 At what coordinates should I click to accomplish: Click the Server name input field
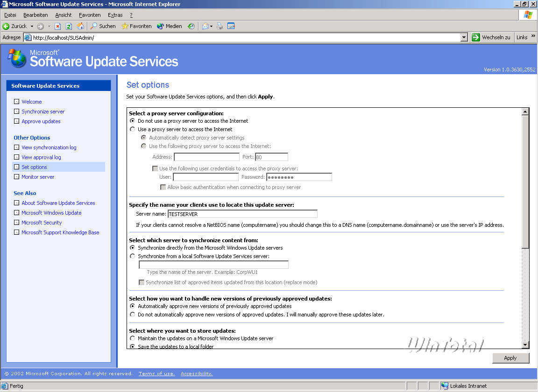(x=242, y=214)
